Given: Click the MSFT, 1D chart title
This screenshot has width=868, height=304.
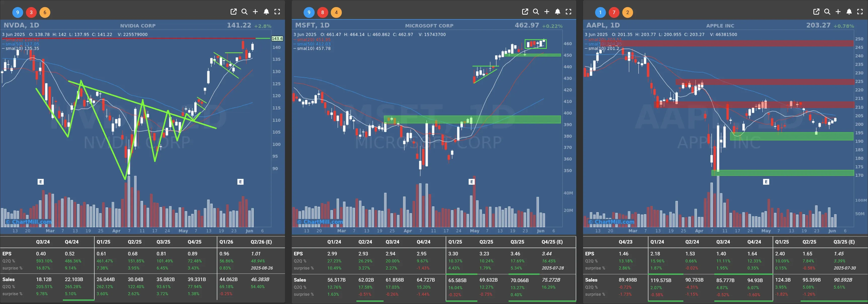Looking at the screenshot, I should (x=312, y=25).
